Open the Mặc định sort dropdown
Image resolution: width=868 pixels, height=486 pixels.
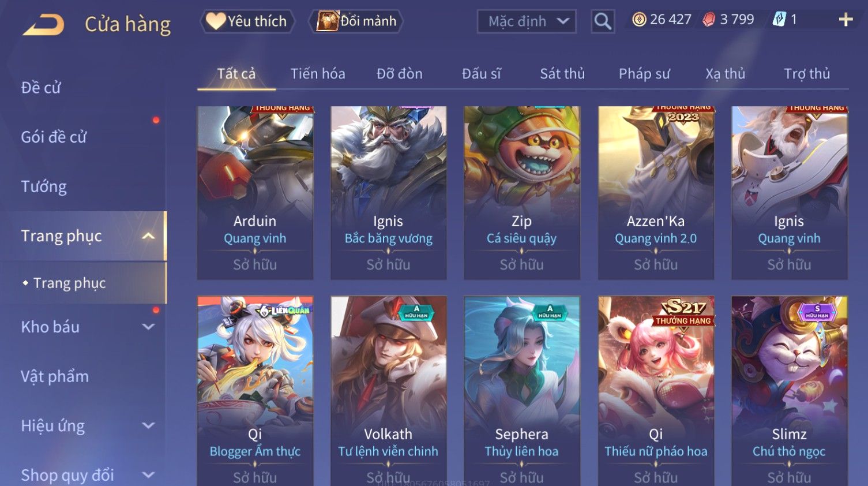coord(527,21)
